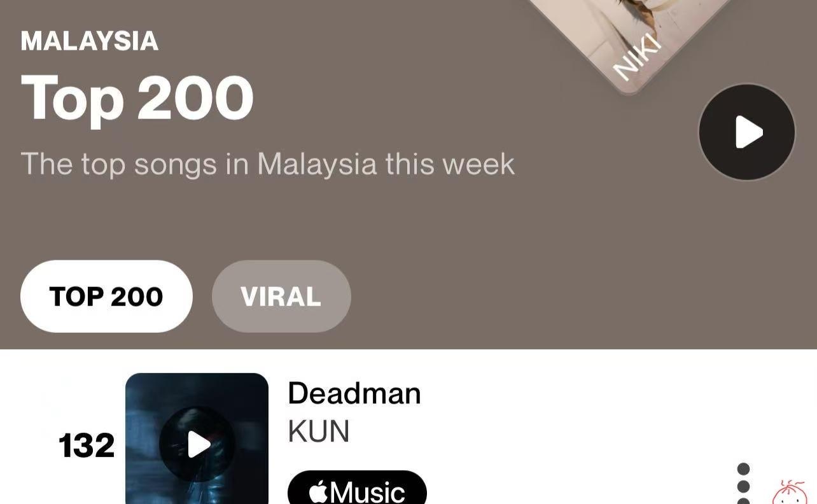Click the word Music in the badge
817x504 pixels.
pyautogui.click(x=367, y=493)
